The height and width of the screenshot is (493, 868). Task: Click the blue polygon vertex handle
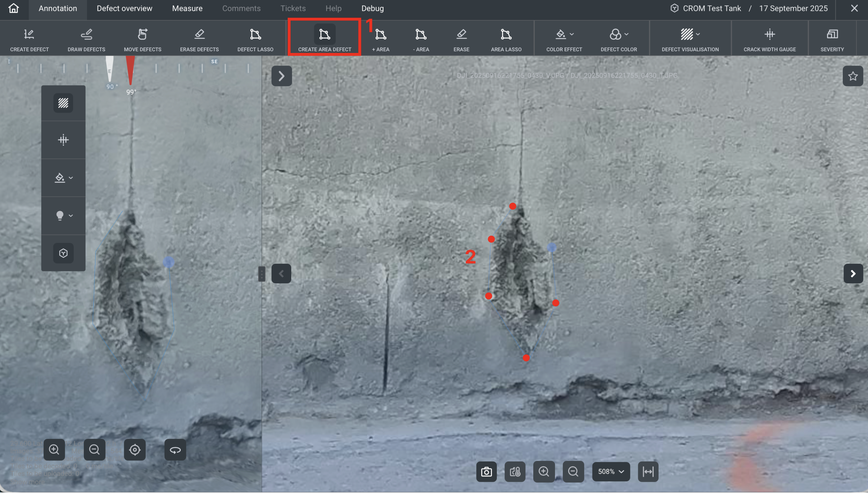point(552,248)
